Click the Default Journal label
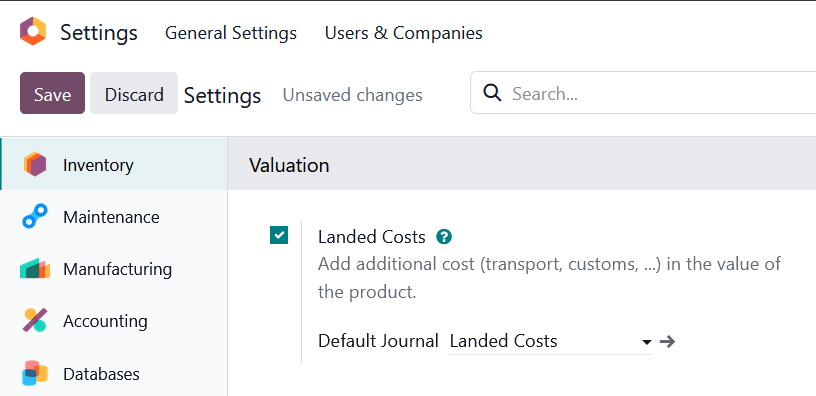Image resolution: width=816 pixels, height=396 pixels. tap(378, 341)
